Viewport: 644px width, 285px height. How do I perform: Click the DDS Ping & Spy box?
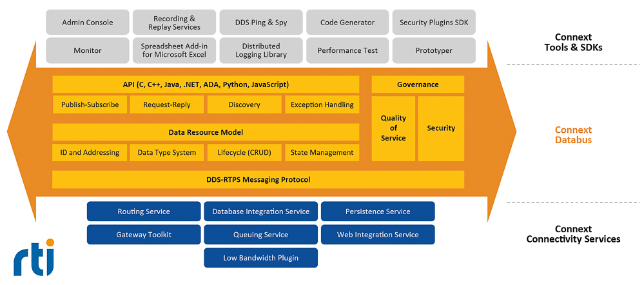261,22
